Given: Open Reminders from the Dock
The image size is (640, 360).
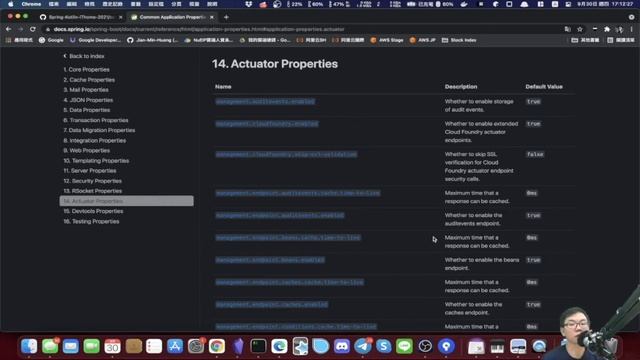Looking at the screenshot, I should point(154,346).
